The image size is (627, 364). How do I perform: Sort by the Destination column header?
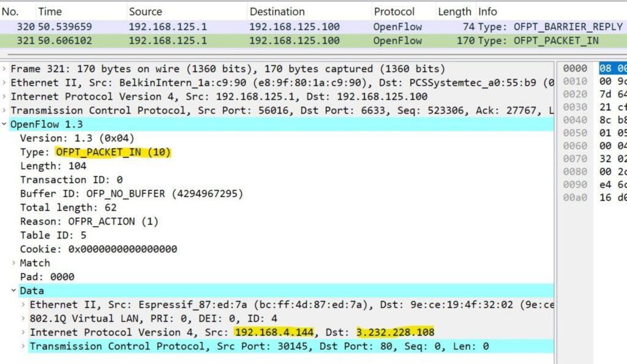point(277,12)
